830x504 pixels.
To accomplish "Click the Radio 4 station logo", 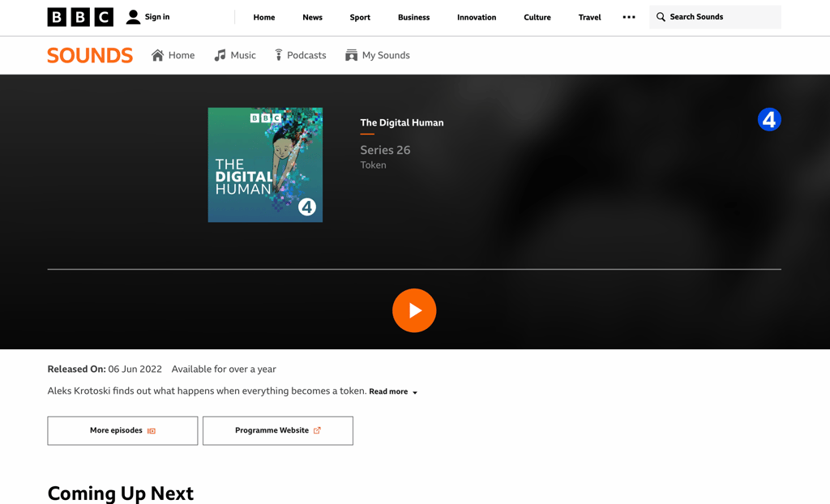I will pyautogui.click(x=769, y=120).
